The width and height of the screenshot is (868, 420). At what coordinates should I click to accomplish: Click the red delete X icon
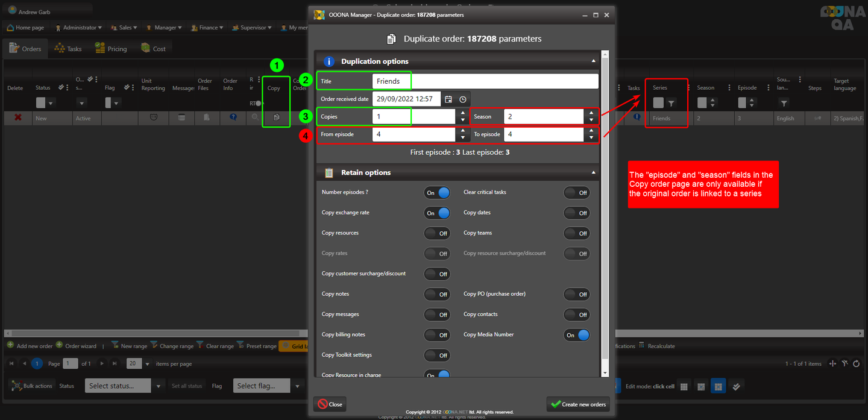[18, 118]
